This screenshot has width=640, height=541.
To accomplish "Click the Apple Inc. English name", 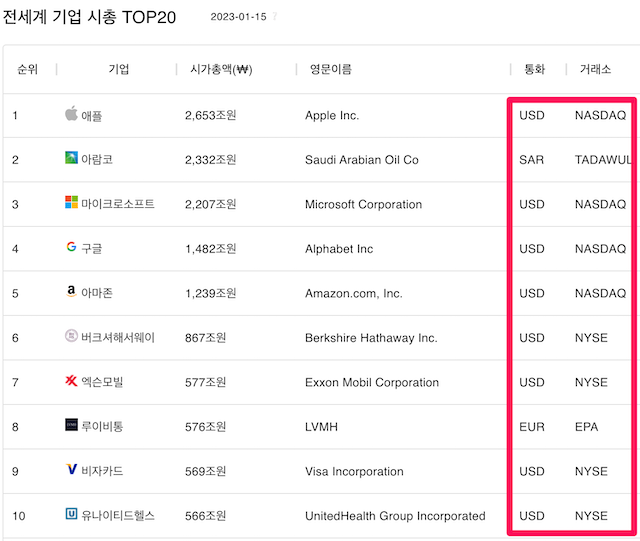I will [x=332, y=116].
